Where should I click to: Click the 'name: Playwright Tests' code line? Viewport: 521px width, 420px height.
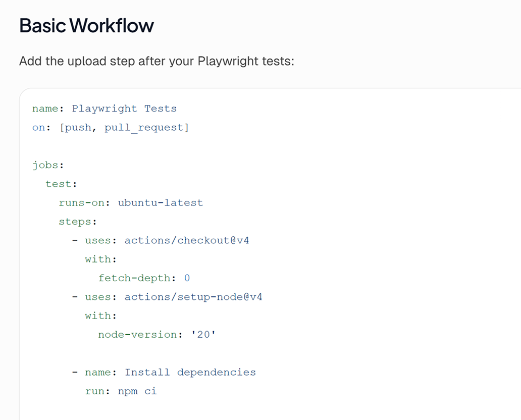[x=105, y=109]
